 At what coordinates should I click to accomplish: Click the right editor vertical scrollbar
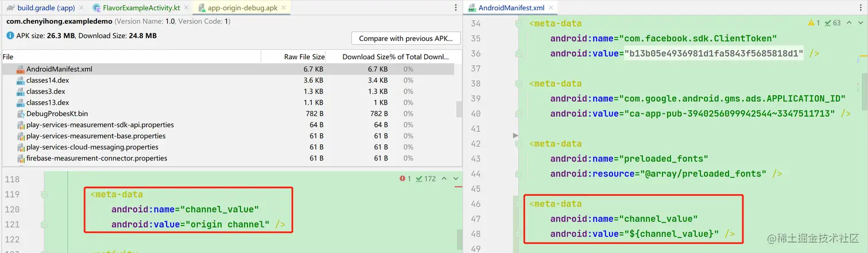865,86
